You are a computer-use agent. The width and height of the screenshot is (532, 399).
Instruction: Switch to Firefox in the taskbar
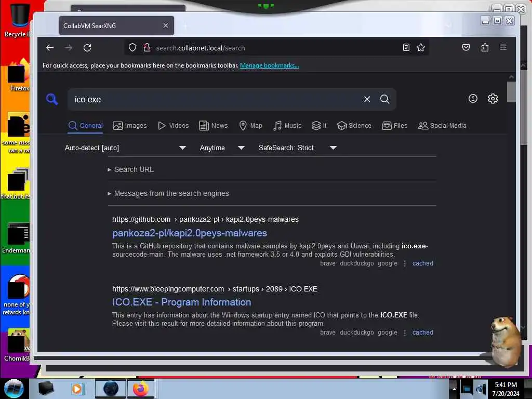(x=140, y=389)
